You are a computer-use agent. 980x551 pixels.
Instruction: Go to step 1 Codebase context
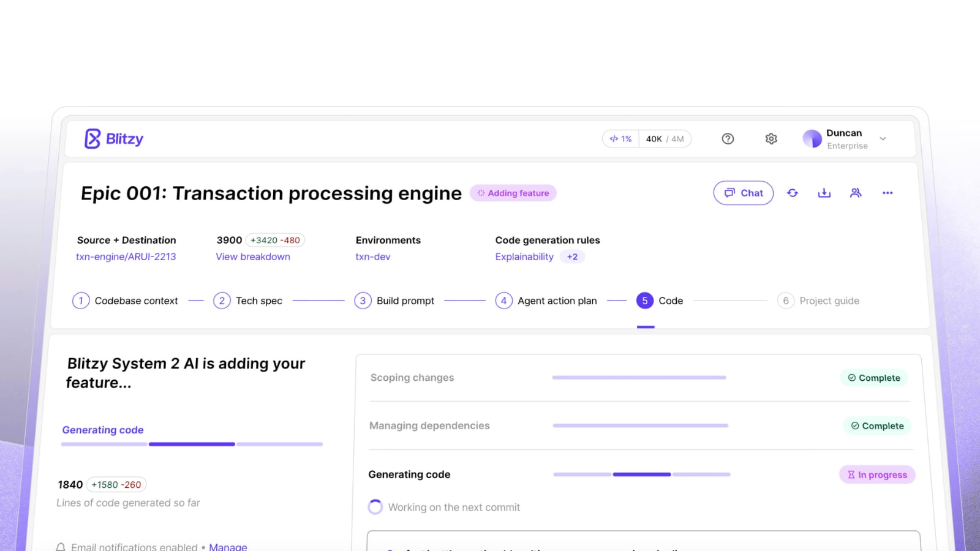[126, 301]
